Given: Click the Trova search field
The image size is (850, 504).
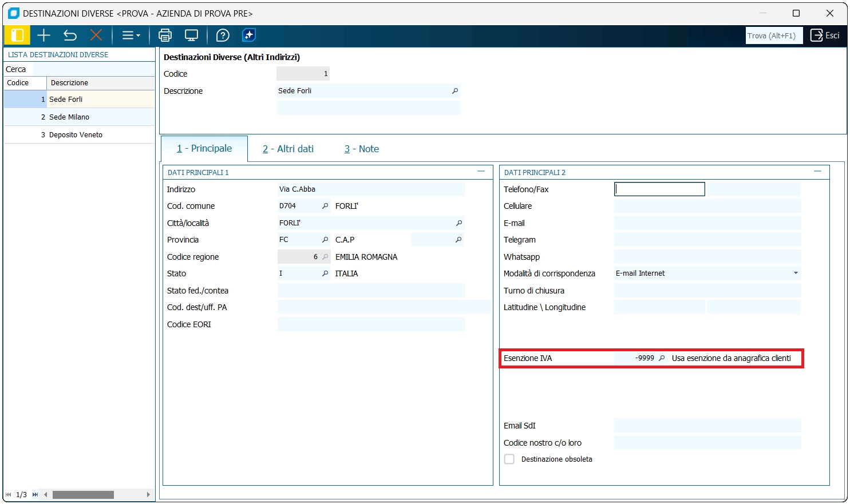Looking at the screenshot, I should click(773, 35).
